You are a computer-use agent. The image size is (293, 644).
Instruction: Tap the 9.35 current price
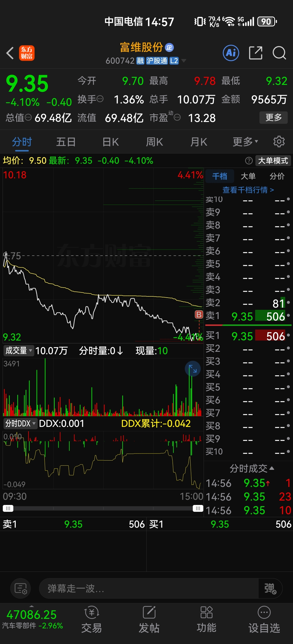click(27, 83)
